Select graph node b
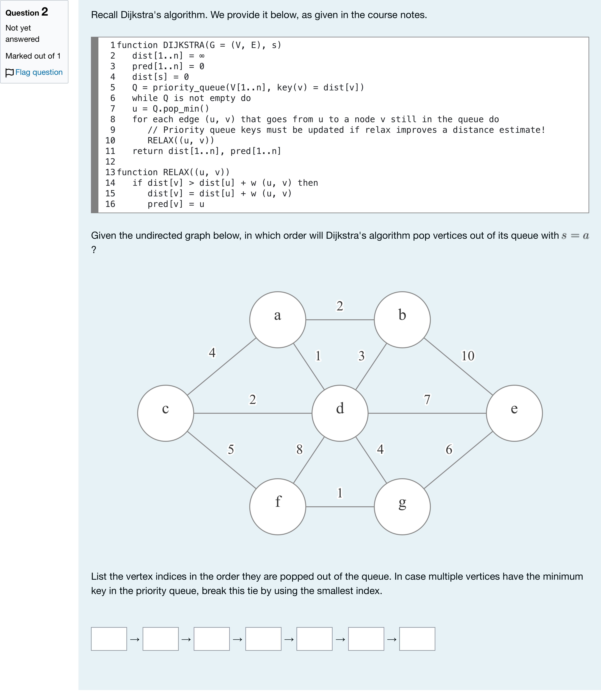This screenshot has height=700, width=601. [x=402, y=320]
